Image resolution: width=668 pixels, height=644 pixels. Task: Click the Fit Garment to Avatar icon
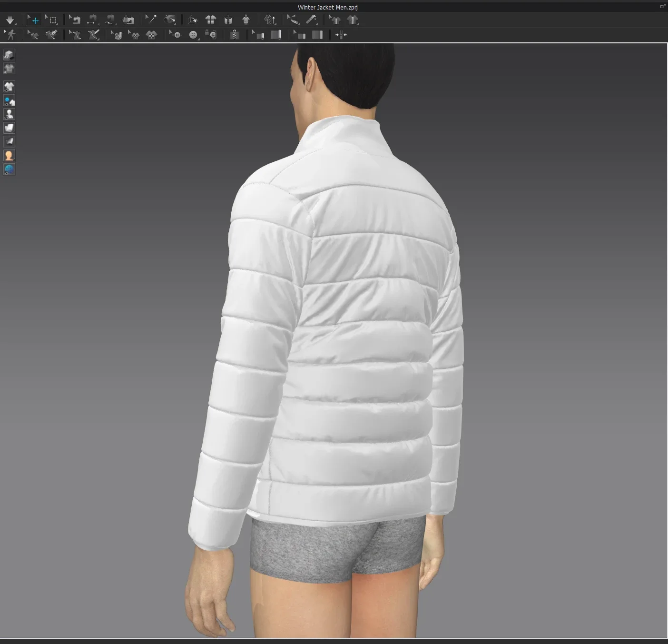click(246, 20)
